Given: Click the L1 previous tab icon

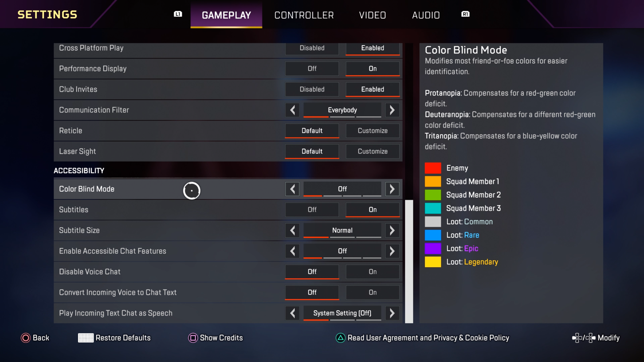Looking at the screenshot, I should click(x=178, y=14).
